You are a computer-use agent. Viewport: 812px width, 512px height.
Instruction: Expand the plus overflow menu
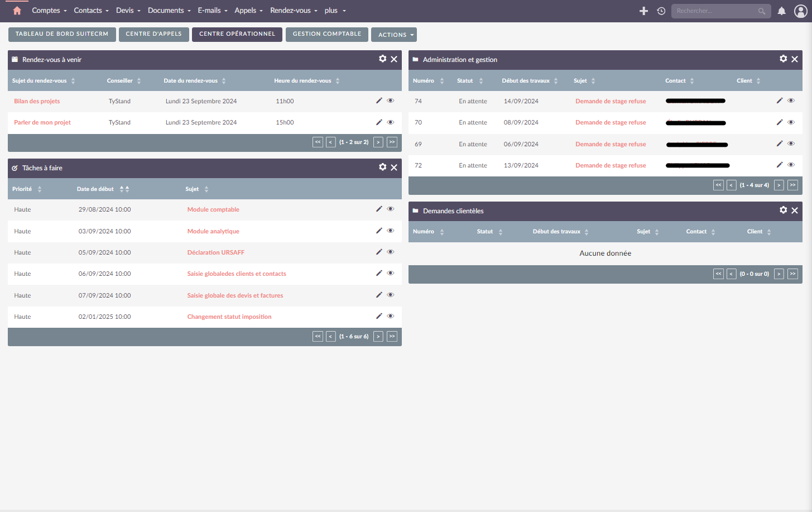tap(335, 11)
